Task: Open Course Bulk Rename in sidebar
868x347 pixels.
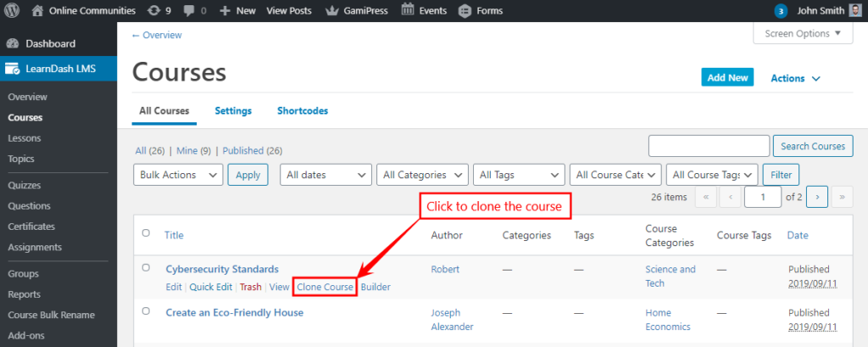Action: pyautogui.click(x=52, y=315)
